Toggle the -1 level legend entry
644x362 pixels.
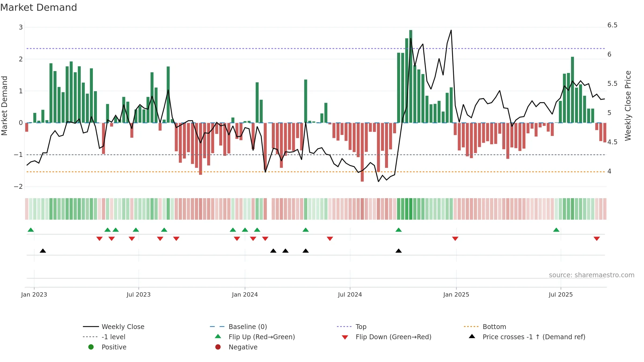pos(104,337)
